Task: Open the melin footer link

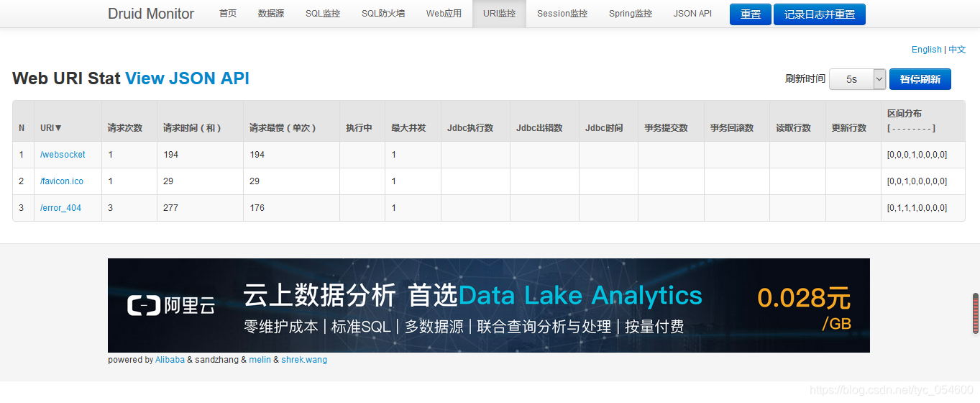Action: tap(260, 360)
